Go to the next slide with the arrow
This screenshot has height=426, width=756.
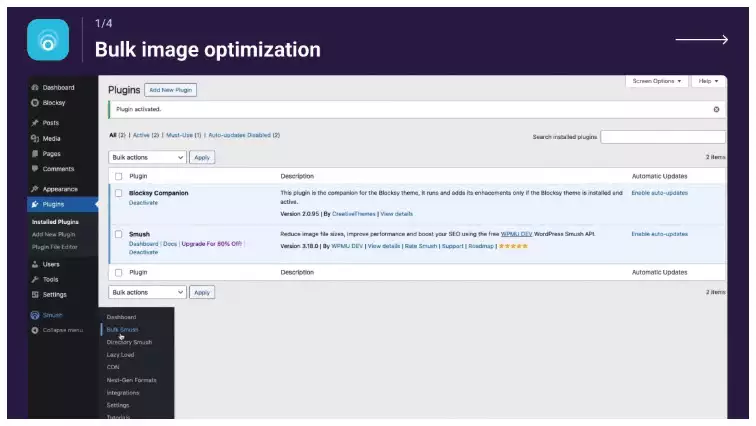pos(702,40)
